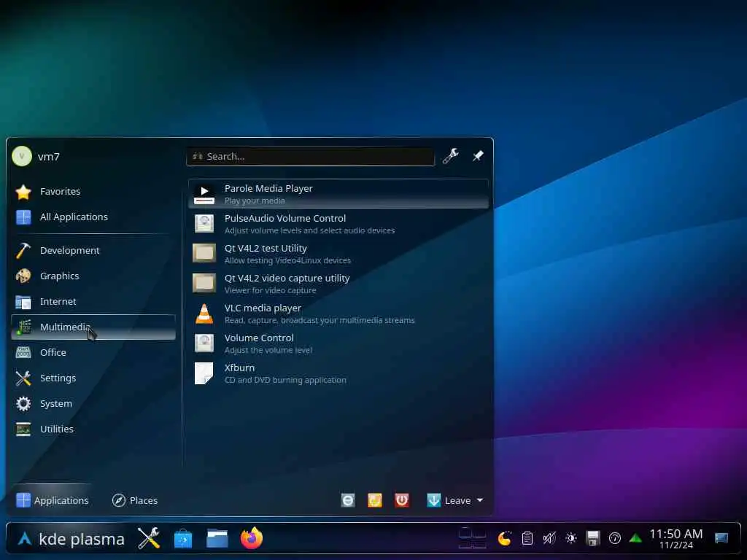Configure the application launcher with the wrench icon

[x=451, y=156]
